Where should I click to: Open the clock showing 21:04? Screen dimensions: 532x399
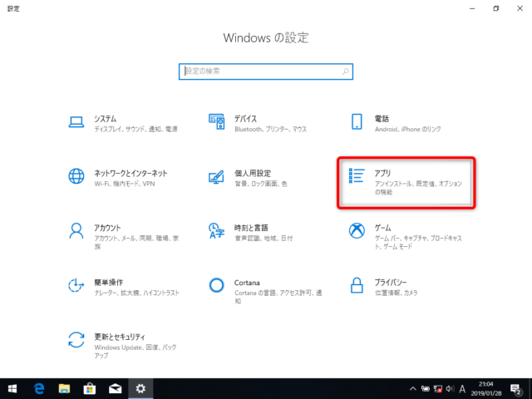tap(485, 389)
